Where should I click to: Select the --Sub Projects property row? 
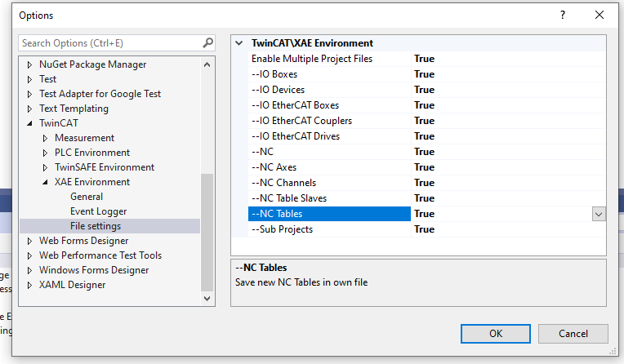point(329,229)
